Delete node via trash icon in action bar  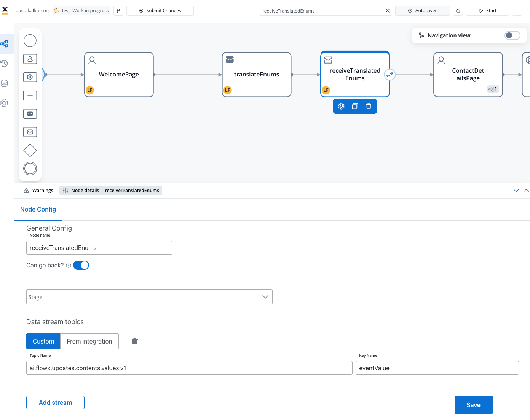[369, 107]
